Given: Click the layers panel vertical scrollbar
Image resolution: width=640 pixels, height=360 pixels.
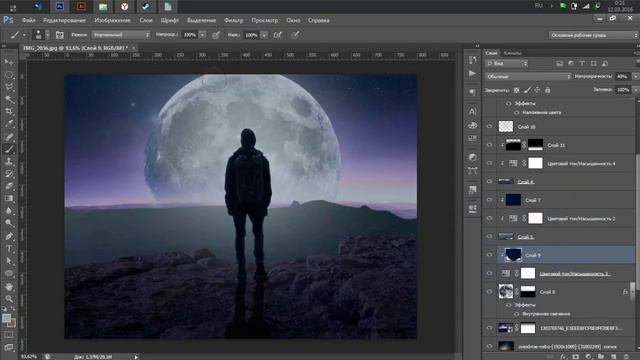Looking at the screenshot, I should (637, 222).
